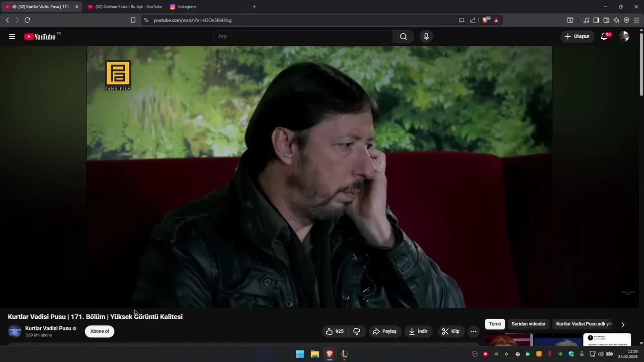Start voice search with microphone icon

(x=426, y=37)
